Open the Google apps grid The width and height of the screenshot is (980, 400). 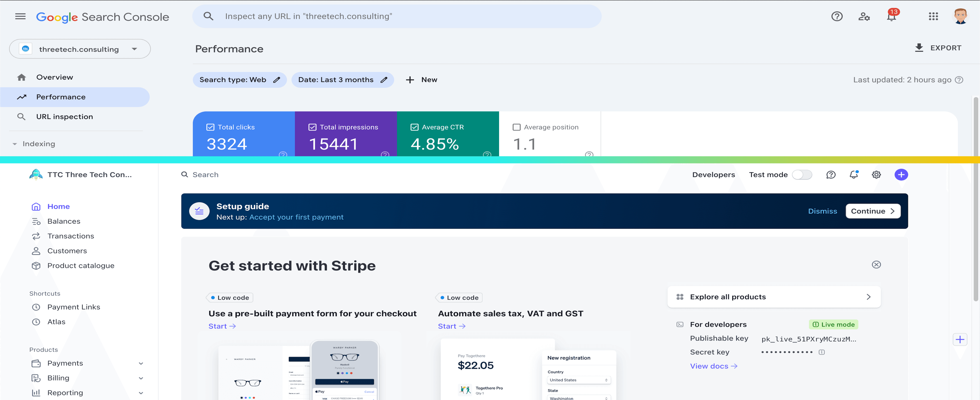point(933,16)
